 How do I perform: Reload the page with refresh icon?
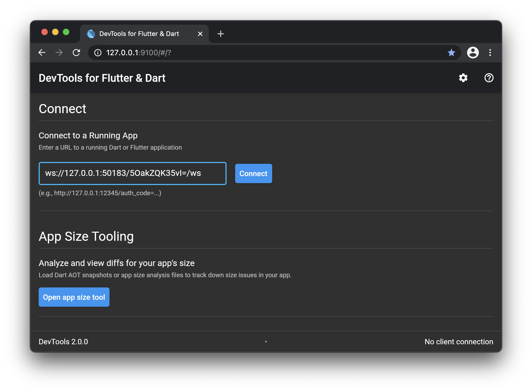coord(76,53)
